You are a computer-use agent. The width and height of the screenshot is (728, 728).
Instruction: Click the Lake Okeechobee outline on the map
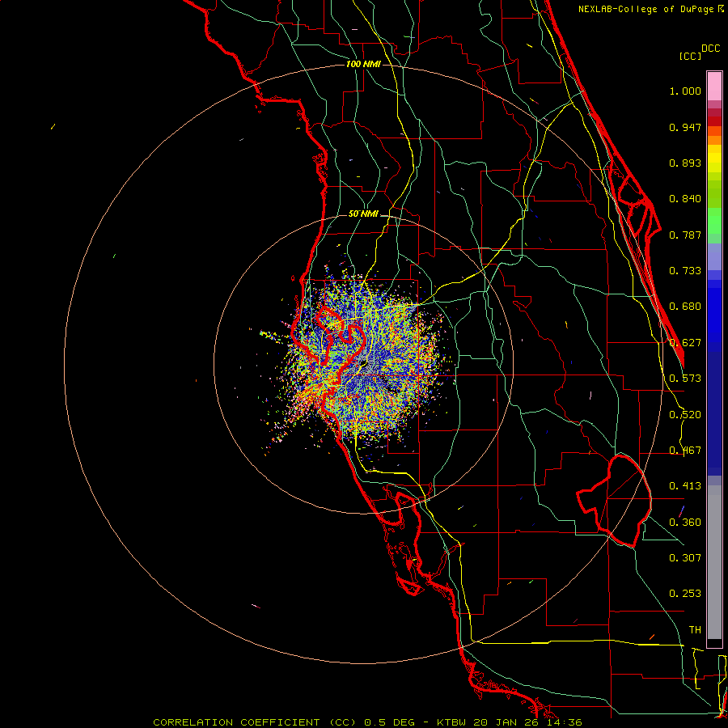point(614,501)
